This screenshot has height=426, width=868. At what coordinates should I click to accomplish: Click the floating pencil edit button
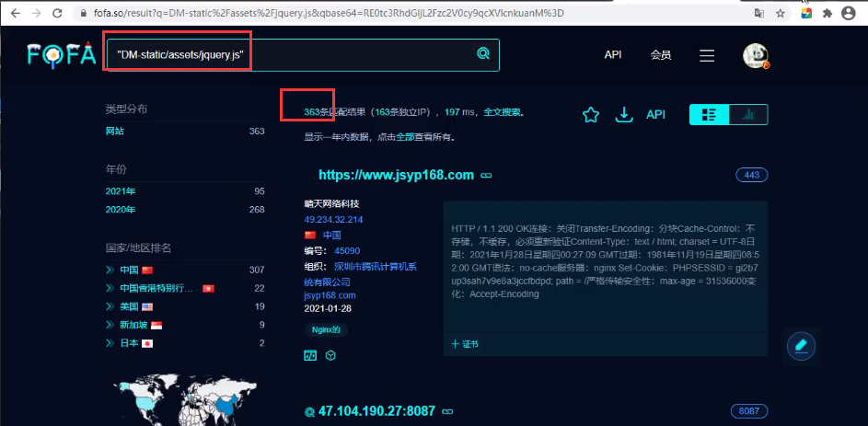pos(801,346)
